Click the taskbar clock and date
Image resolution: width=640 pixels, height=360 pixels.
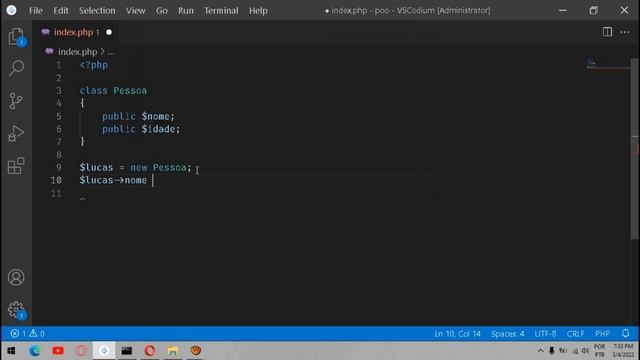[x=623, y=351]
